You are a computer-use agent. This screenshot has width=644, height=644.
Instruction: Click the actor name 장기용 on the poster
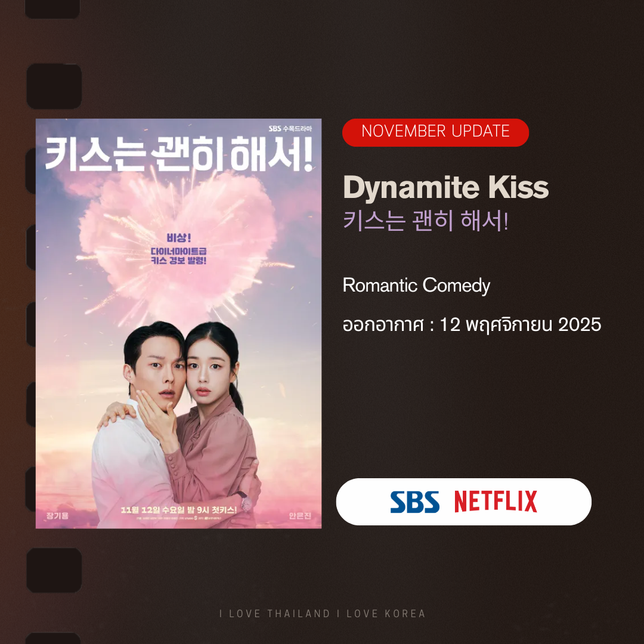[x=57, y=515]
